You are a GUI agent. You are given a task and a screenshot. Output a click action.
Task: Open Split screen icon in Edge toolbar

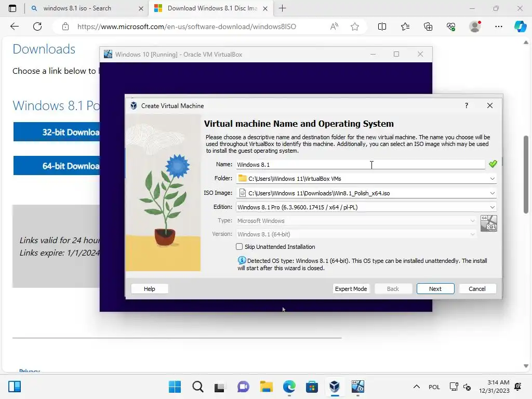pos(382,26)
